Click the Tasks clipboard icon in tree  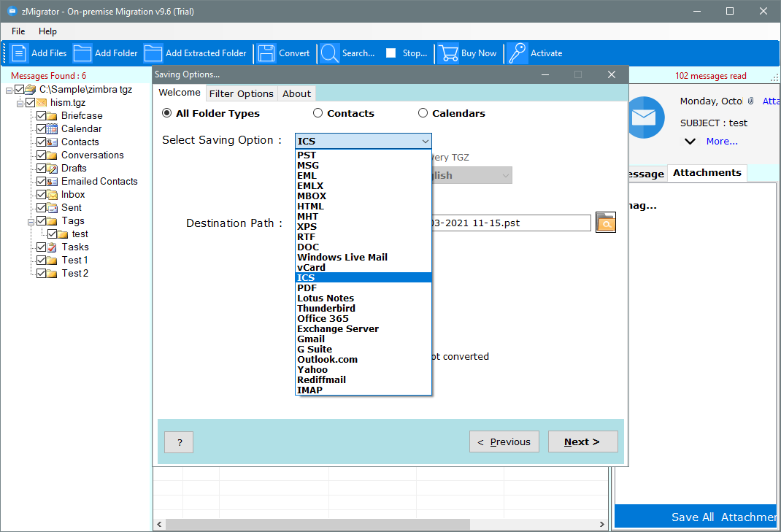[52, 247]
